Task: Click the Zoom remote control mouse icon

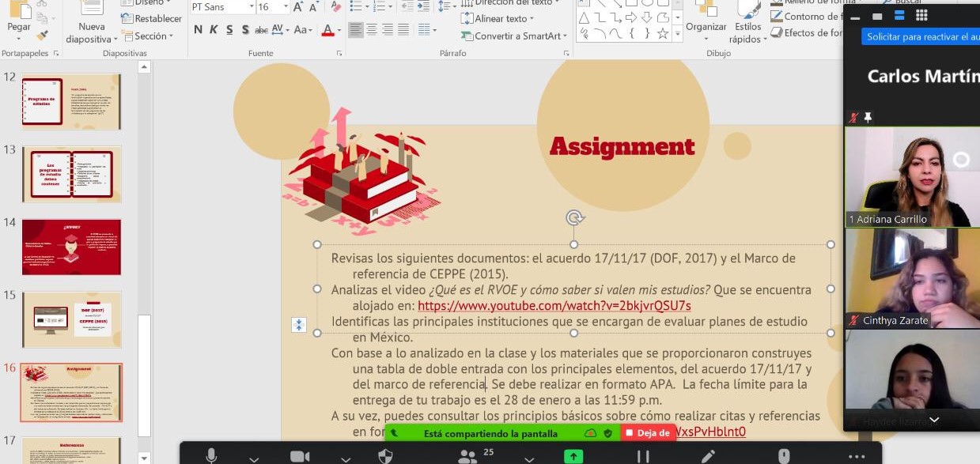Action: point(784,456)
